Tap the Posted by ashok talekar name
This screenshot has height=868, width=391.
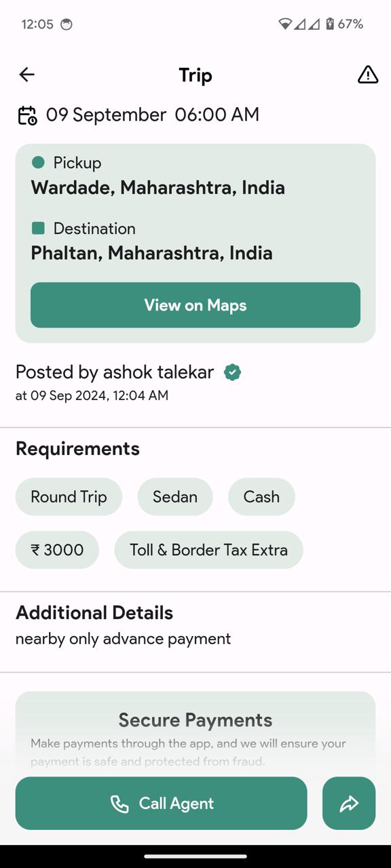coord(115,372)
